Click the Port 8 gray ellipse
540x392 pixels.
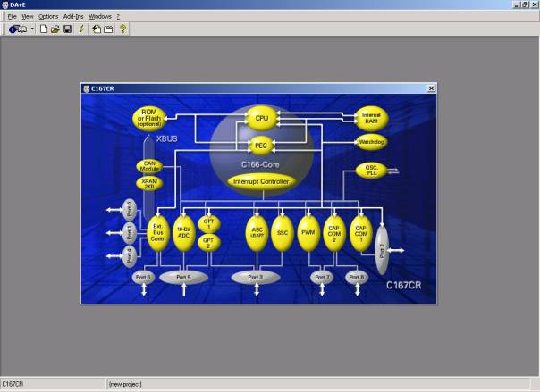357,277
